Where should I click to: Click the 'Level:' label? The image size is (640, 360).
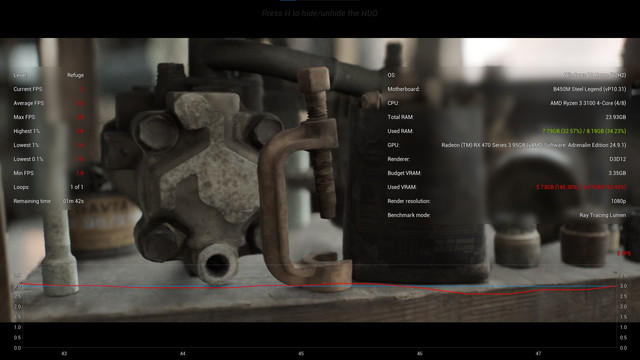point(20,75)
